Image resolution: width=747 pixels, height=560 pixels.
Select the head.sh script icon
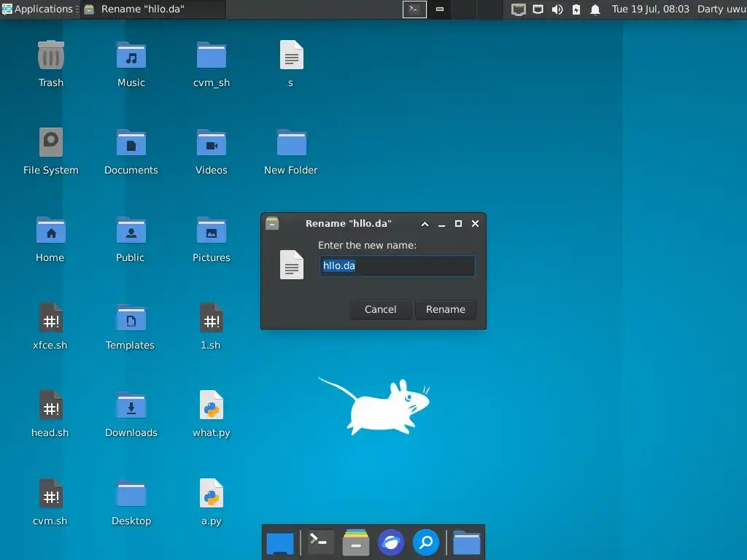click(x=51, y=405)
